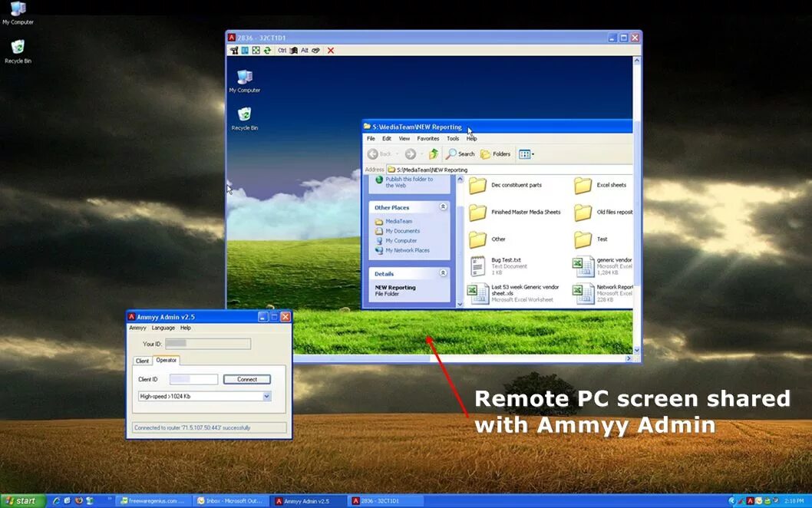Select the generic vendor Excel file
Viewport: 812px width, 508px height.
[602, 266]
